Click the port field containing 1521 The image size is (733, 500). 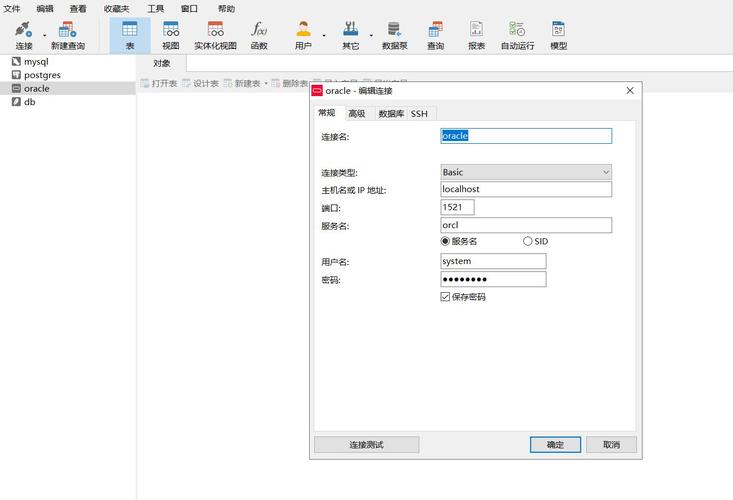pos(457,207)
